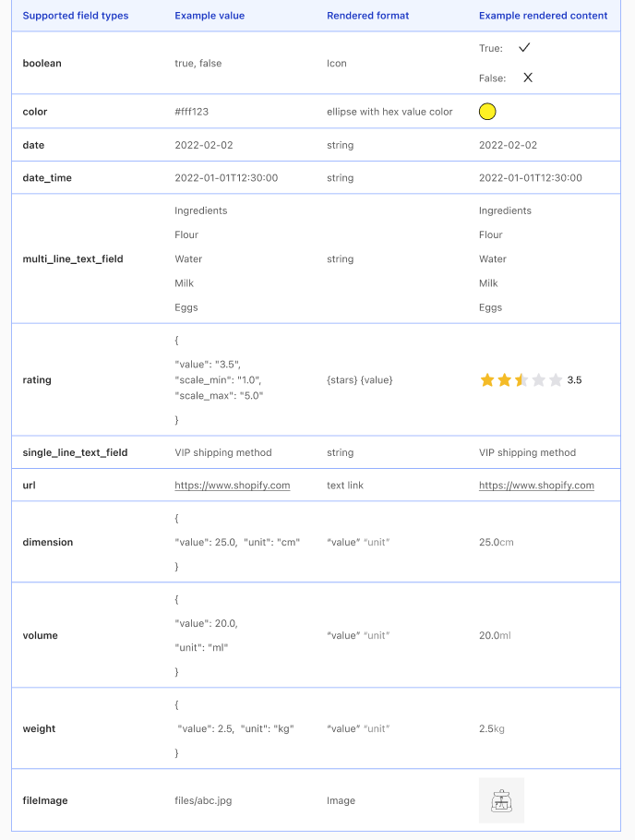Click the Supported field types column header
This screenshot has height=840, width=635.
[x=76, y=16]
